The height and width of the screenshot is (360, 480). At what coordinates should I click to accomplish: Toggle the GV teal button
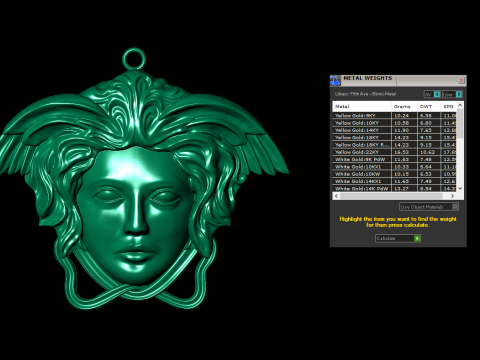437,94
